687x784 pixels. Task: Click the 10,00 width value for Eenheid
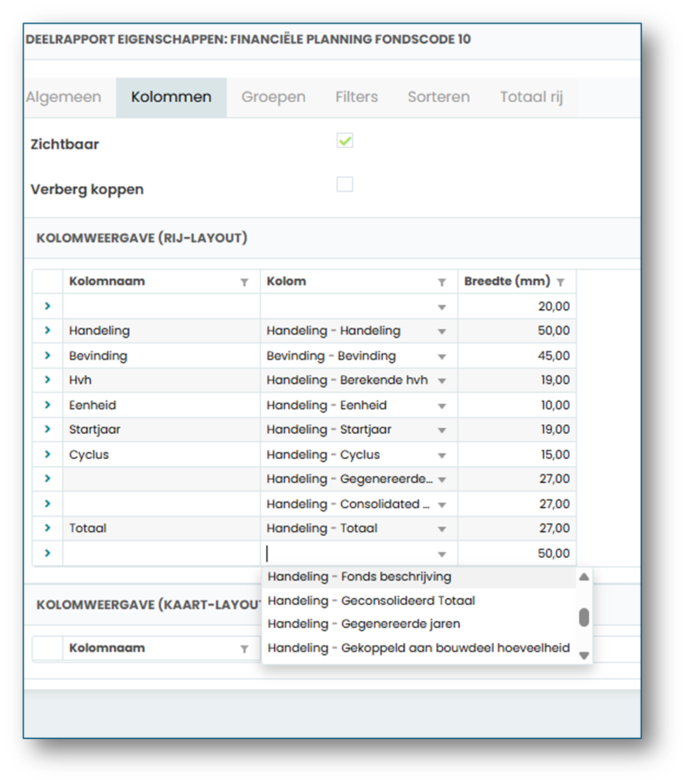517,405
